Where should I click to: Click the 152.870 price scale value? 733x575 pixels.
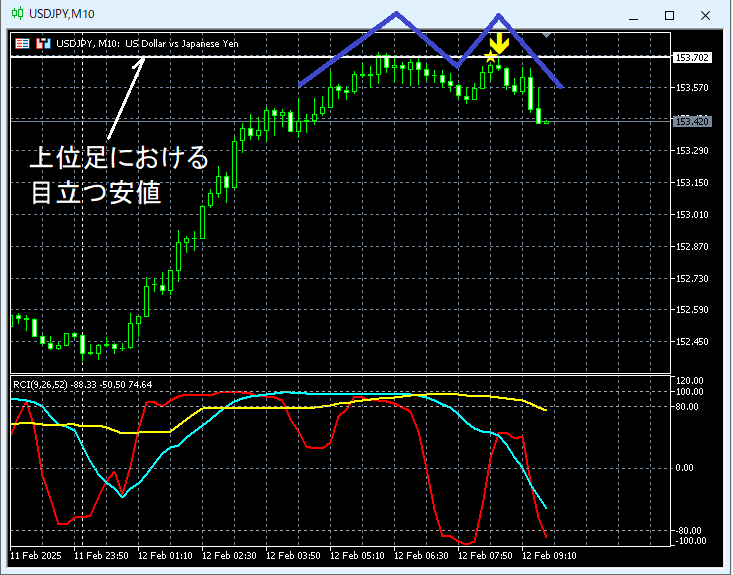click(692, 246)
